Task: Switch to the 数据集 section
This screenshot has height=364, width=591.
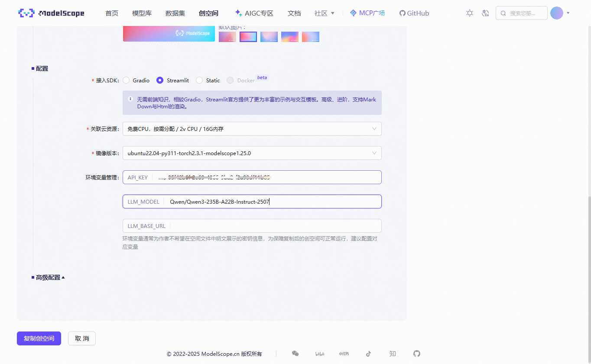Action: 175,13
